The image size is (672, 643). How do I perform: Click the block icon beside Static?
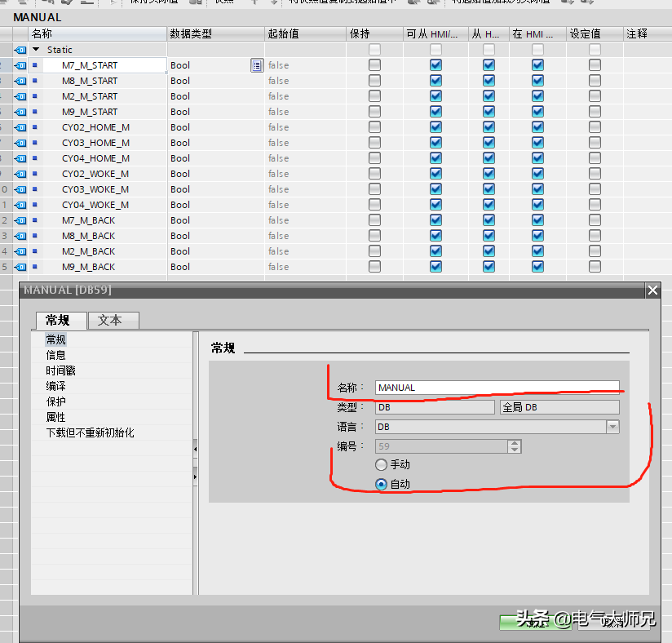[x=20, y=50]
